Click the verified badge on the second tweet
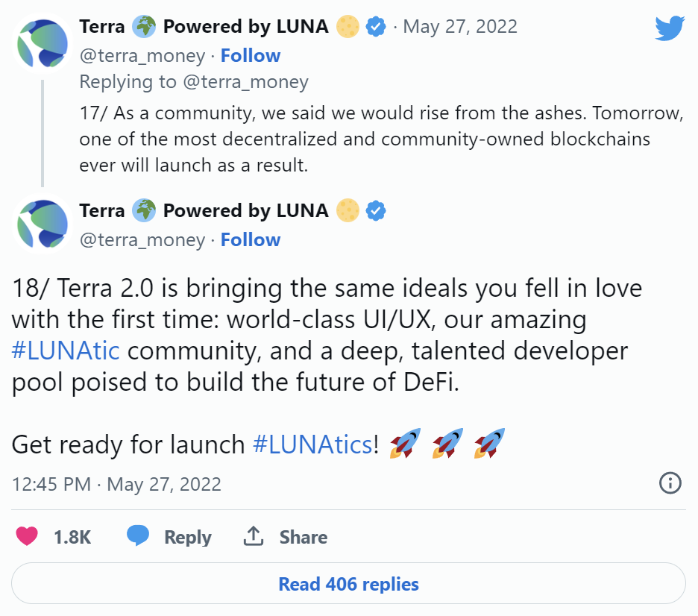The width and height of the screenshot is (698, 616). click(x=377, y=211)
